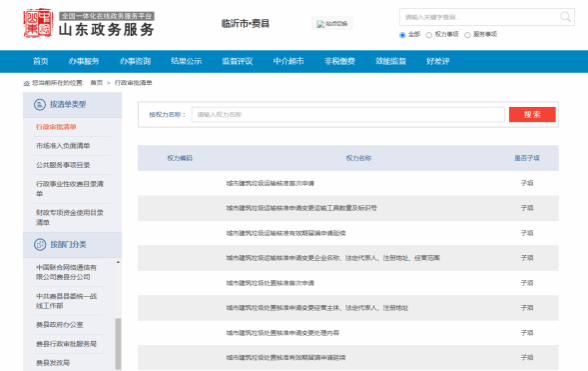Click the 按清单类型 section heading text
Image resolution: width=588 pixels, height=371 pixels.
(68, 105)
